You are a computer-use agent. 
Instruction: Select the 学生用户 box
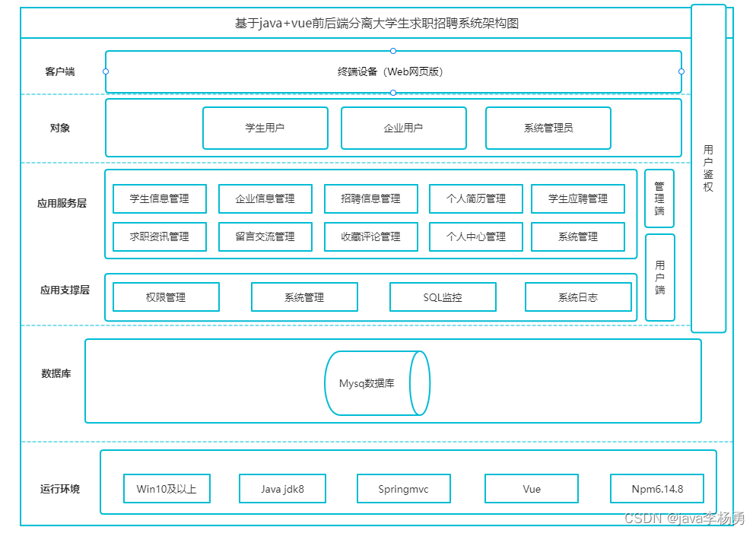[265, 128]
